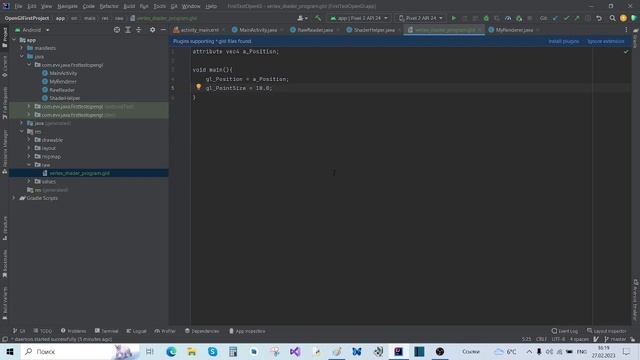Open the Skype taskbar icon
Viewport: 640px width, 360px height.
coord(212,351)
